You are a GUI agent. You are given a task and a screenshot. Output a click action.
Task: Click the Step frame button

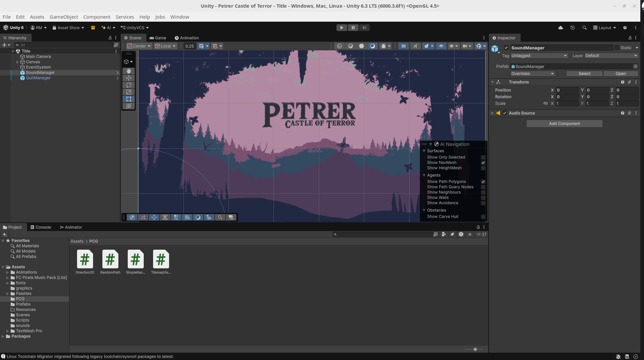coord(364,28)
